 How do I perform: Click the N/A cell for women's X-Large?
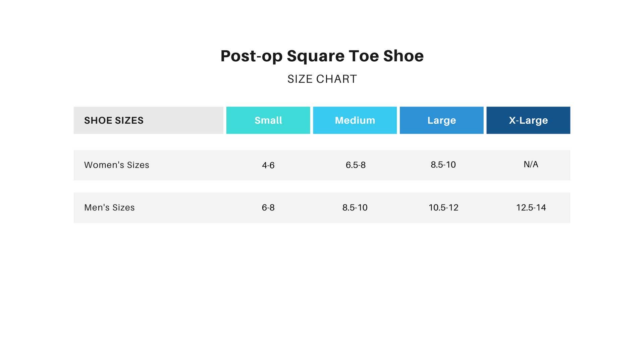tap(531, 164)
